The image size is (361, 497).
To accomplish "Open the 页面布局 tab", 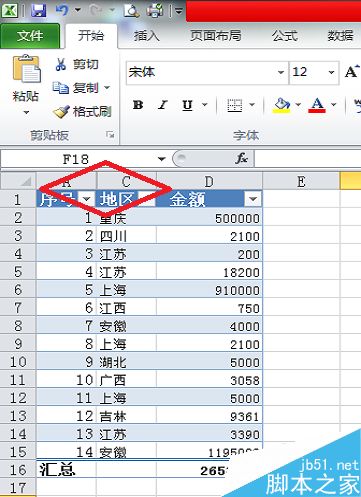I will (215, 36).
